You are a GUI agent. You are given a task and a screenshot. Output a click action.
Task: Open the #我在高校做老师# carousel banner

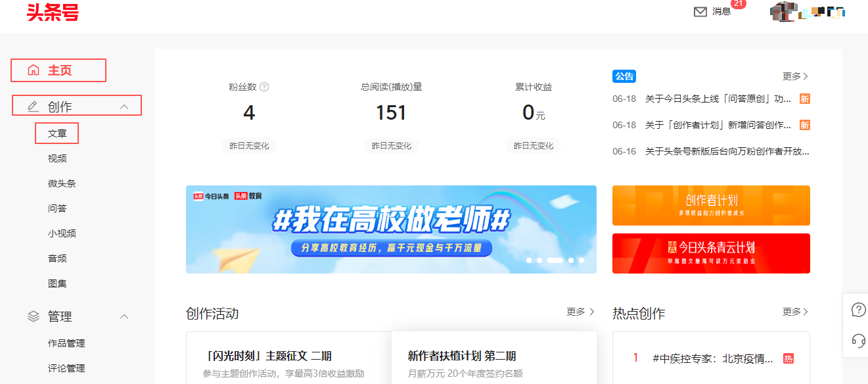point(391,229)
